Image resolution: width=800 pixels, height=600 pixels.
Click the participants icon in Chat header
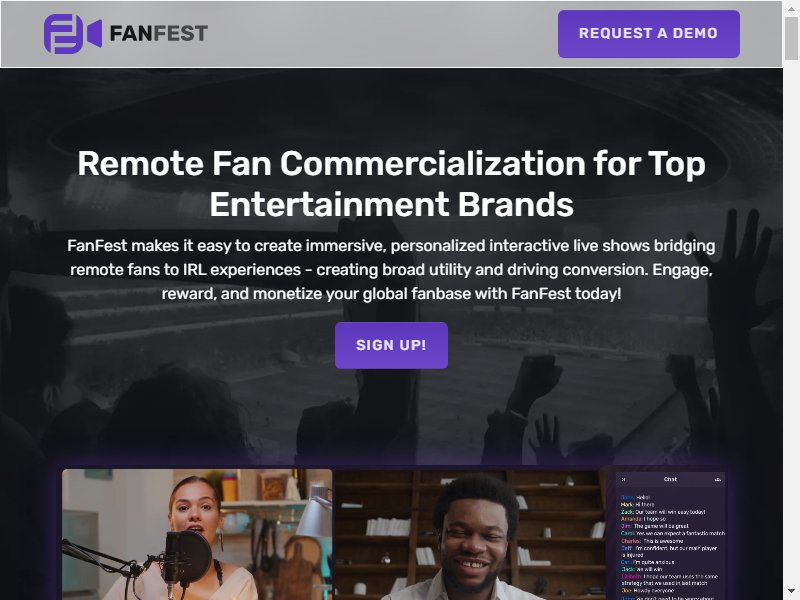(x=718, y=480)
